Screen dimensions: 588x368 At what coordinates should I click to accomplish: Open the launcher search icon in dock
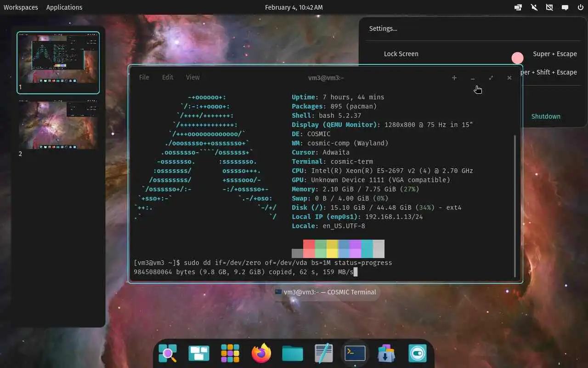pos(168,354)
